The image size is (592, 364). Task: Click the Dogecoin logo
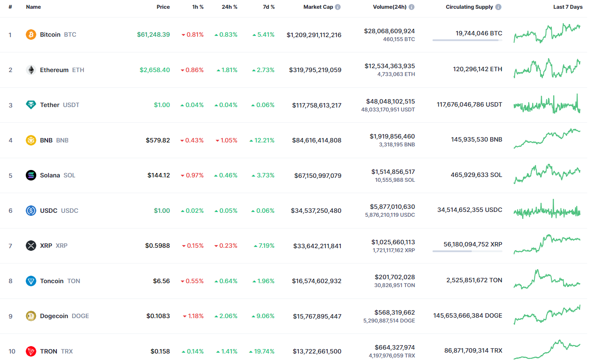click(31, 316)
